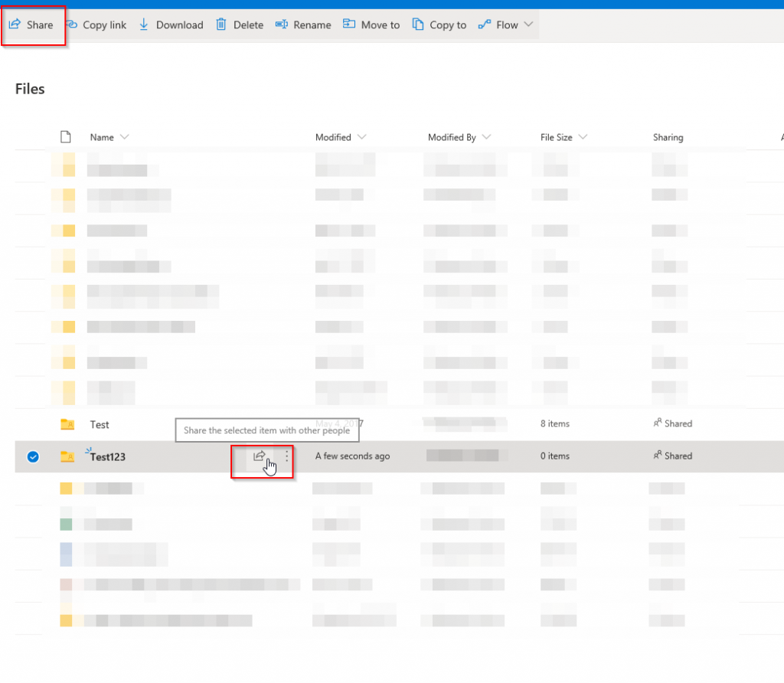Viewport: 784px width, 683px height.
Task: Click the Copy to icon
Action: 418,25
